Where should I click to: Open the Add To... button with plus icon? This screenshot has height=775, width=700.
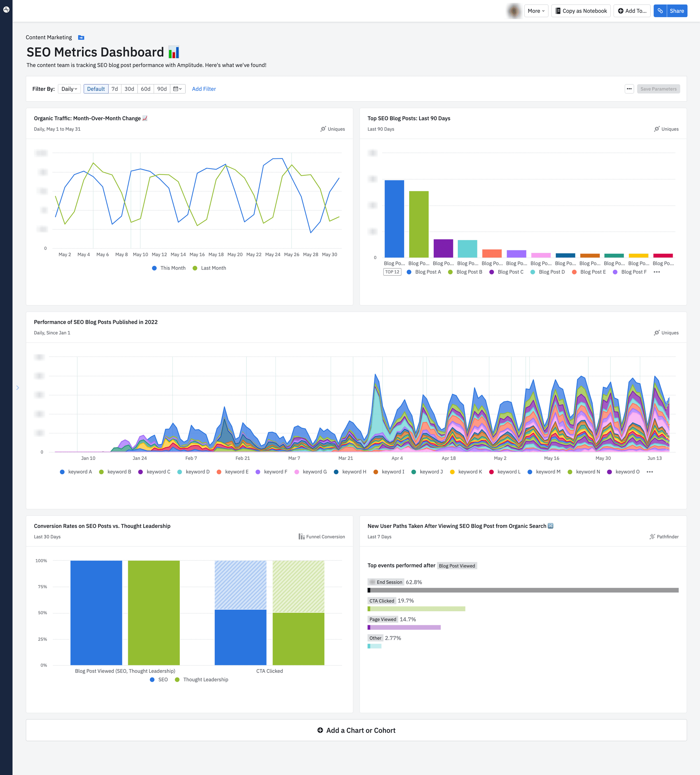coord(632,11)
